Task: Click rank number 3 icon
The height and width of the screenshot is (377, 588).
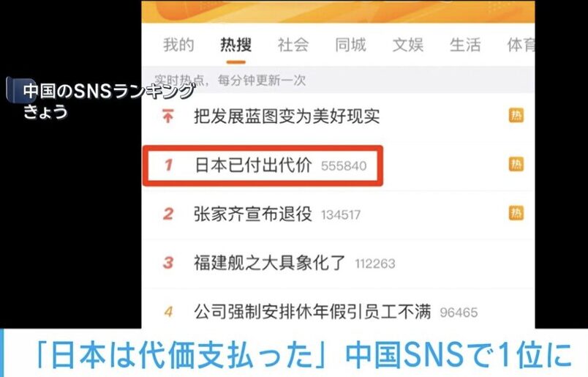Action: point(168,263)
